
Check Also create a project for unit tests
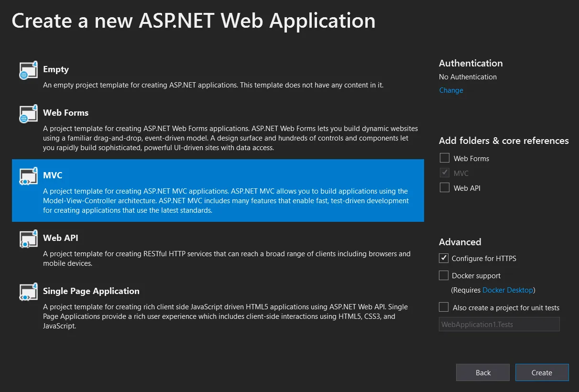(443, 307)
